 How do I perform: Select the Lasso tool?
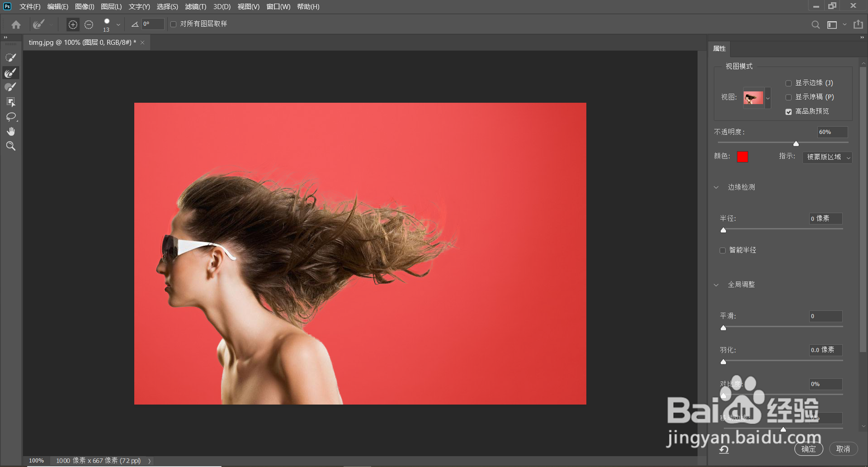11,117
